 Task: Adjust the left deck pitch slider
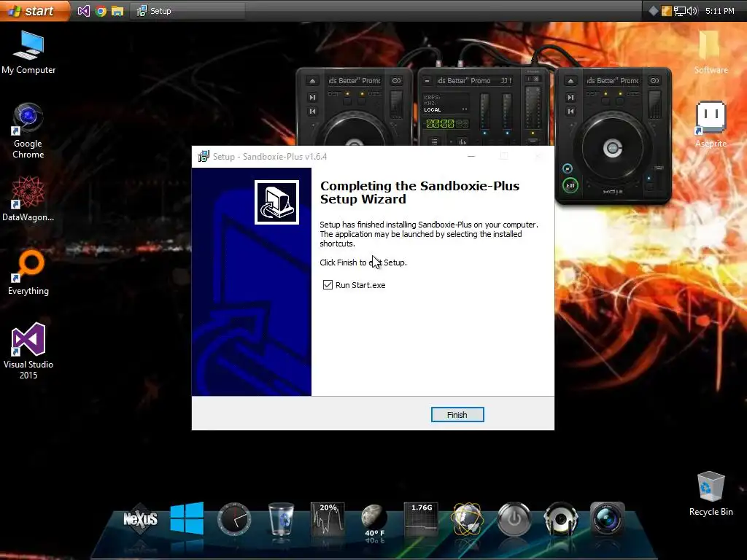(x=396, y=104)
